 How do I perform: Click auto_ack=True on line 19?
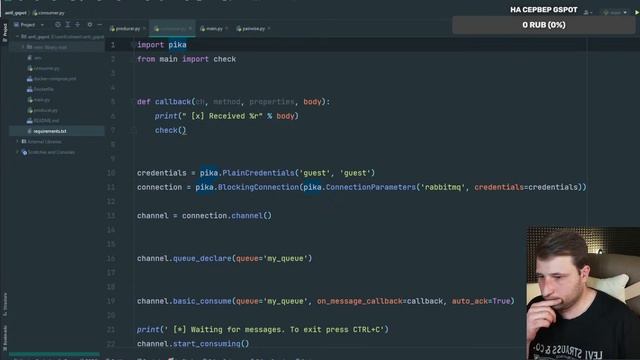tap(481, 301)
